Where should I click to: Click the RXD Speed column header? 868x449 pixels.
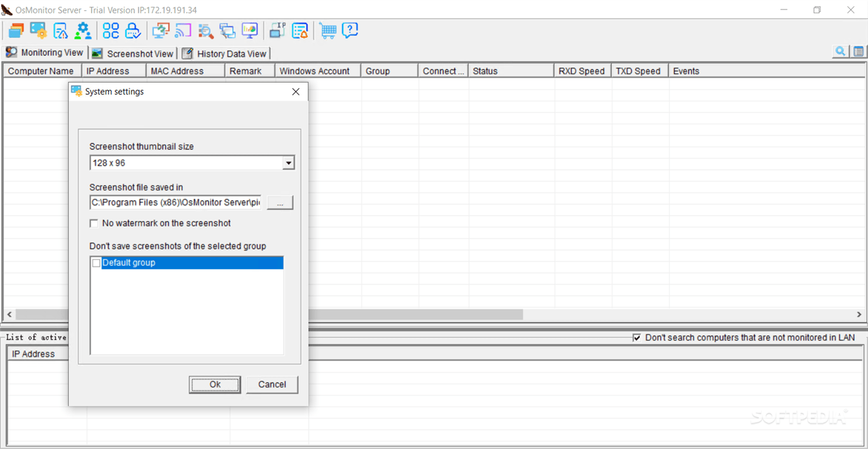(582, 71)
